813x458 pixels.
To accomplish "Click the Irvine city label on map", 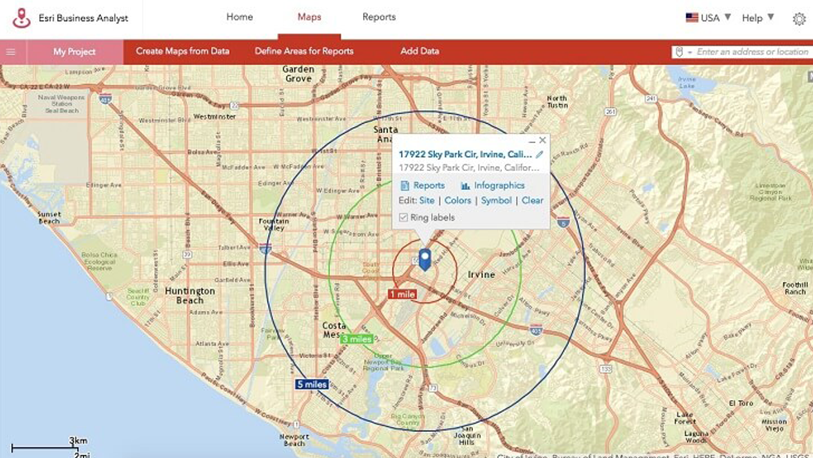I will point(481,274).
